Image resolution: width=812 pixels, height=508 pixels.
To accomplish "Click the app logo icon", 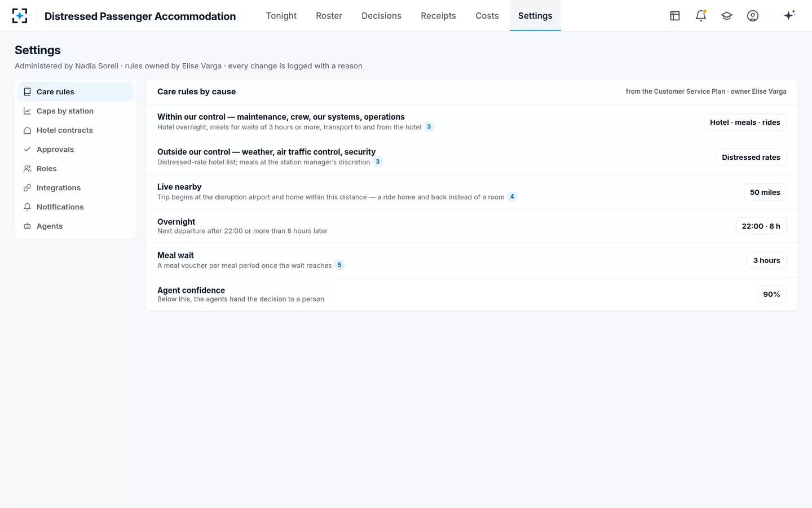I will 20,16.
